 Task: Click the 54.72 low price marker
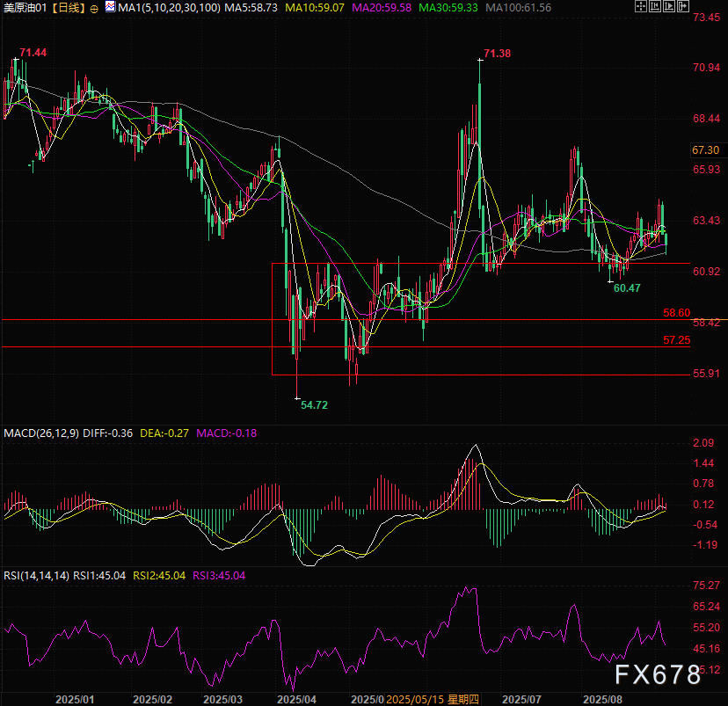314,404
